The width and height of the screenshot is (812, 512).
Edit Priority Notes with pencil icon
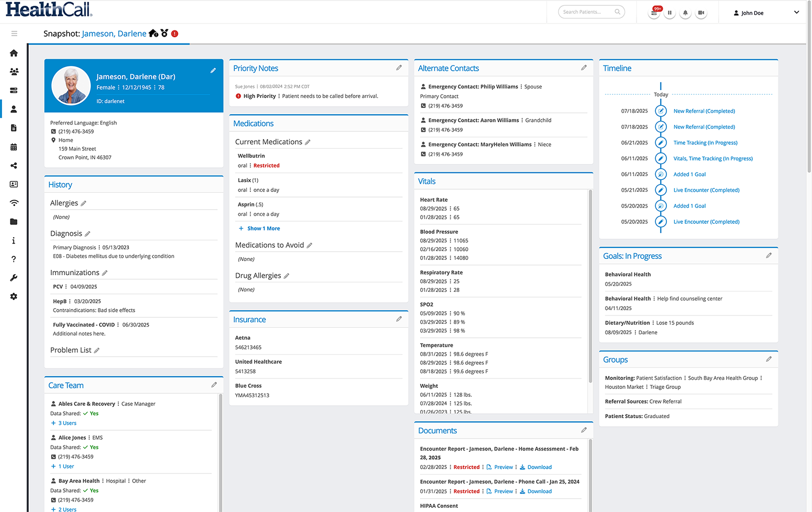(x=399, y=68)
